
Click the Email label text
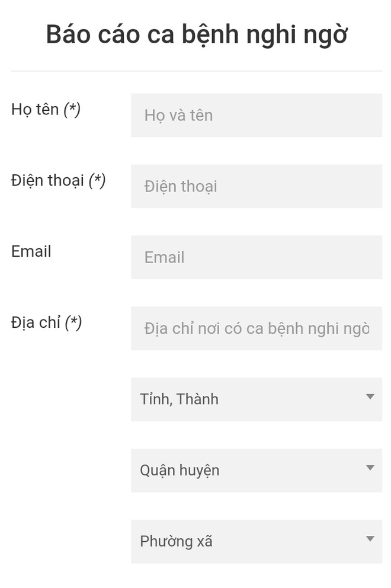[x=31, y=251]
